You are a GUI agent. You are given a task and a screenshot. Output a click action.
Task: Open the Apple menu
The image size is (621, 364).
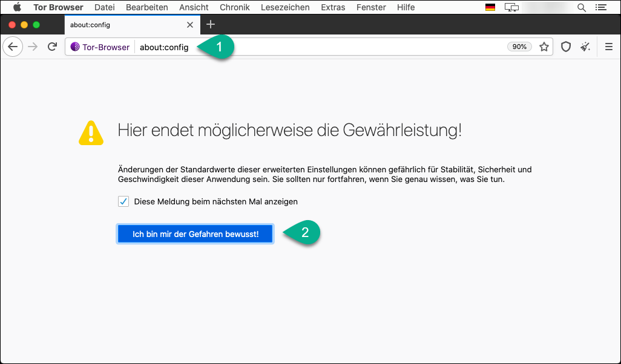point(17,7)
